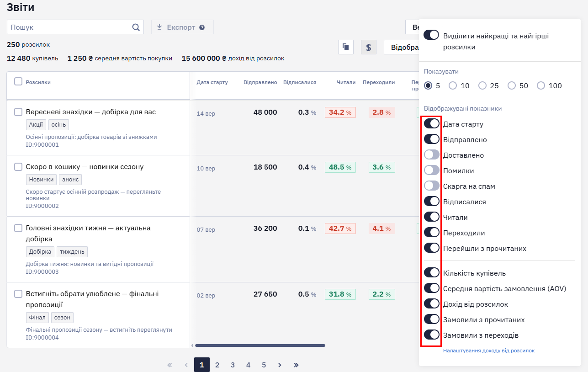Open Налаштування доходу від розсилок link
The image size is (588, 372).
pos(489,351)
